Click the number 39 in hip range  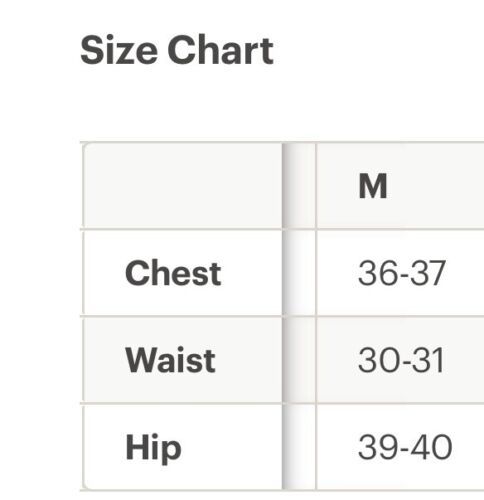click(378, 447)
